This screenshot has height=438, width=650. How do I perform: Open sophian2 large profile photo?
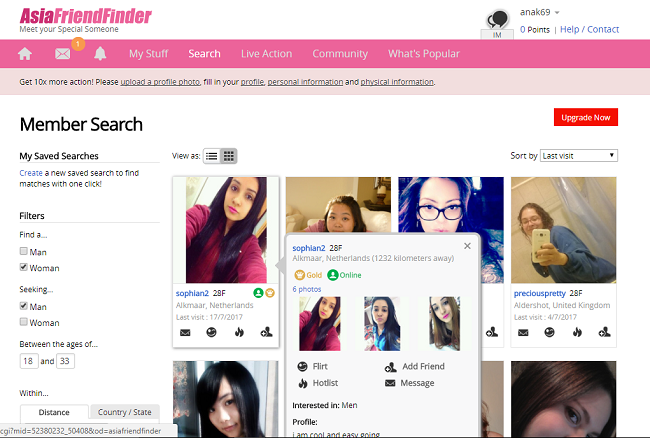pyautogui.click(x=226, y=230)
